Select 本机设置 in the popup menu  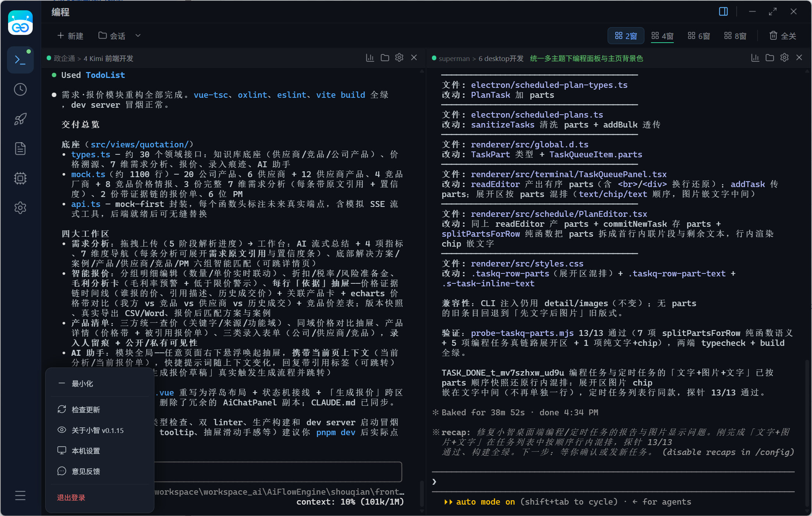point(100,451)
